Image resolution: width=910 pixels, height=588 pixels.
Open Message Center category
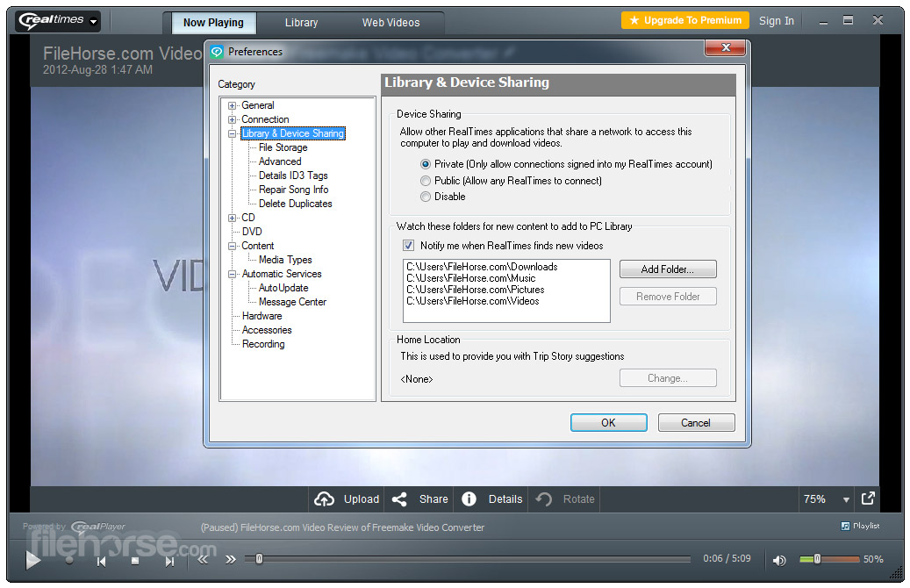point(292,302)
